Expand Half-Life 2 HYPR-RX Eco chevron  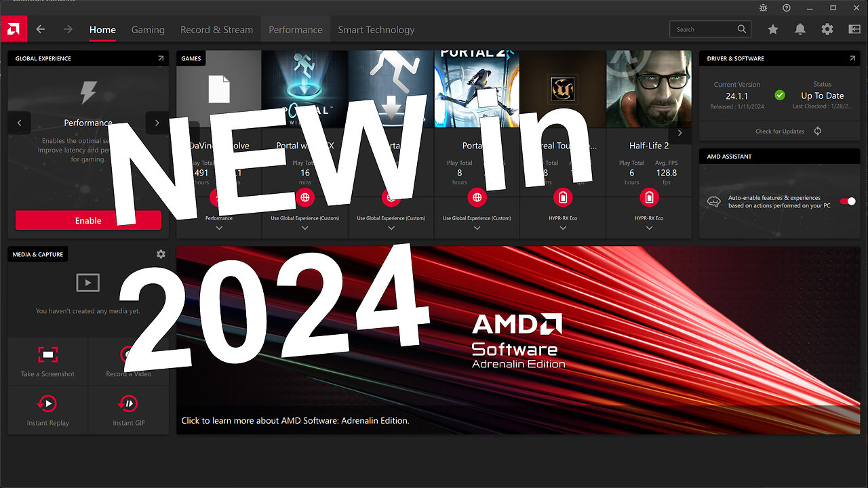(650, 228)
